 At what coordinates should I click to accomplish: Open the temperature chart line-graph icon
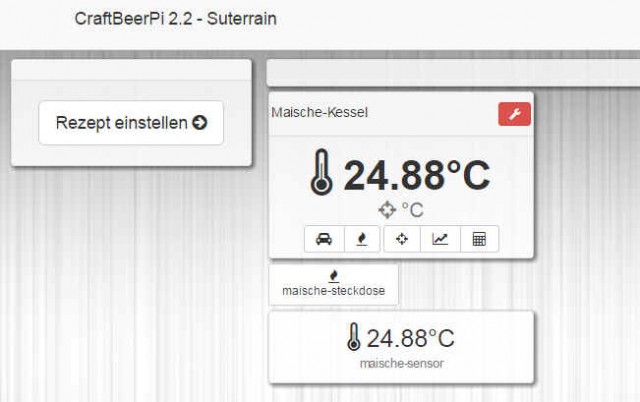tap(440, 239)
